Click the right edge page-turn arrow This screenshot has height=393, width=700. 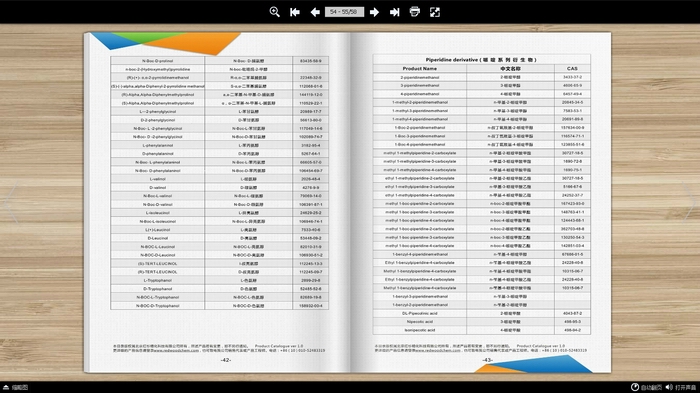pos(689,202)
